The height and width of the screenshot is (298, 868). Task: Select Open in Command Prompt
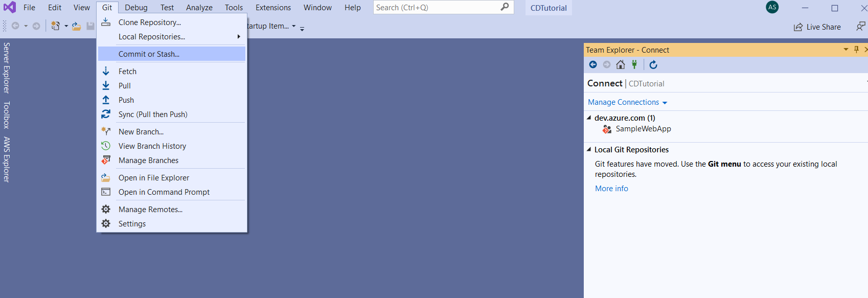pyautogui.click(x=172, y=192)
